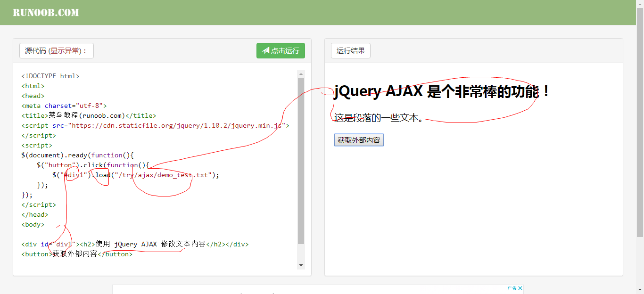Click heading jQuery AJAX 是个非常棒的功能！
This screenshot has width=644, height=294.
pos(442,91)
